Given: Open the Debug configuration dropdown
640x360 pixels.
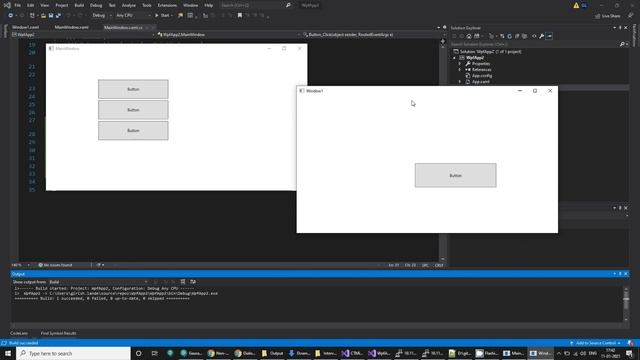Looking at the screenshot, I should click(x=102, y=16).
